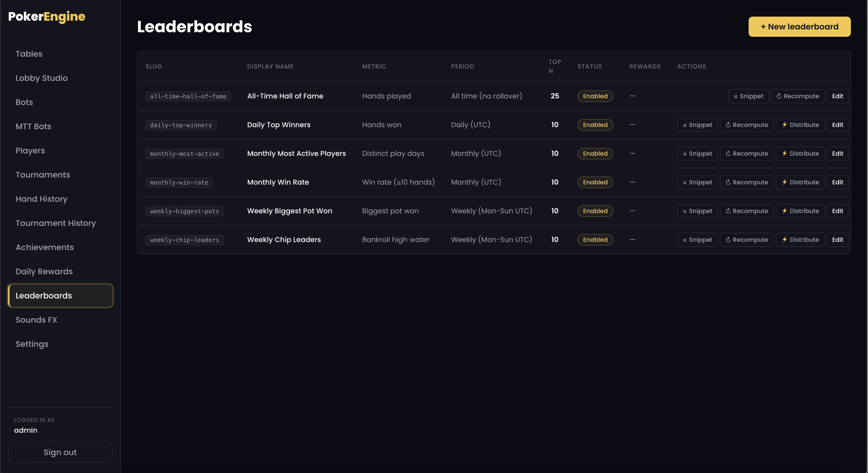Click the DISPLAY NAME column header
This screenshot has height=473, width=868.
(270, 66)
